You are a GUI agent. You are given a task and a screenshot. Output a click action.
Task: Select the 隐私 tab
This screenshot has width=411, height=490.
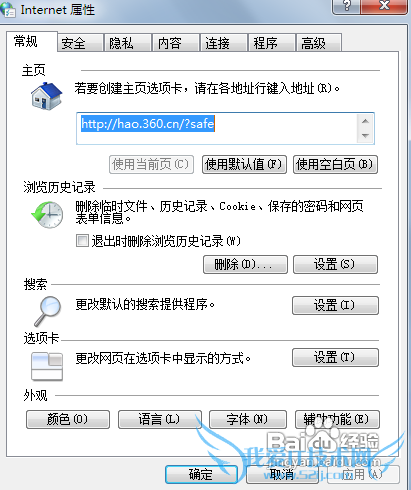[127, 43]
